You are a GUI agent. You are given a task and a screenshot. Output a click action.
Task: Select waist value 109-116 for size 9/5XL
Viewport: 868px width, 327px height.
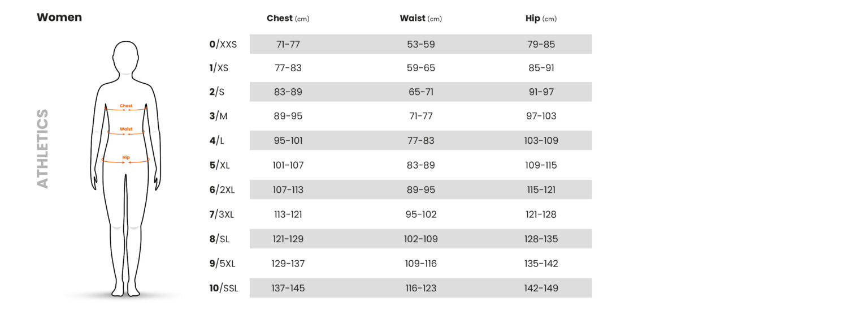(x=421, y=264)
